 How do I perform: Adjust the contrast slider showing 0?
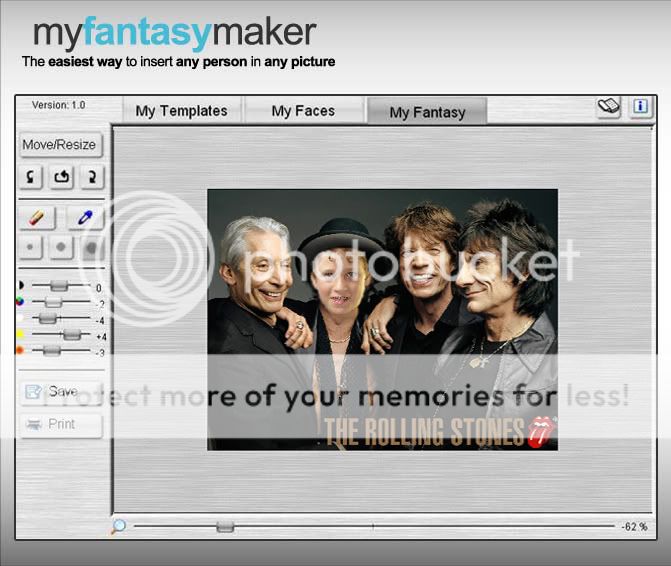pyautogui.click(x=59, y=285)
